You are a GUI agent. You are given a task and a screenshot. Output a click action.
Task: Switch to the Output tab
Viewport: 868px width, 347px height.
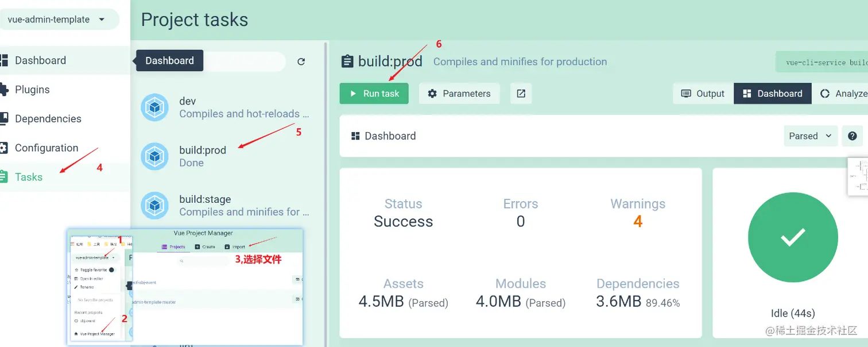[x=703, y=94]
